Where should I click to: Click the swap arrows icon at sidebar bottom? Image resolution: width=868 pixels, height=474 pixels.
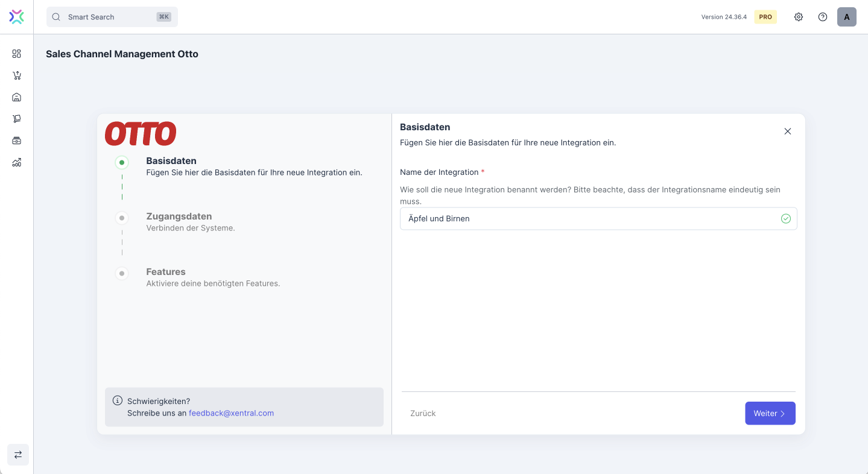tap(17, 455)
